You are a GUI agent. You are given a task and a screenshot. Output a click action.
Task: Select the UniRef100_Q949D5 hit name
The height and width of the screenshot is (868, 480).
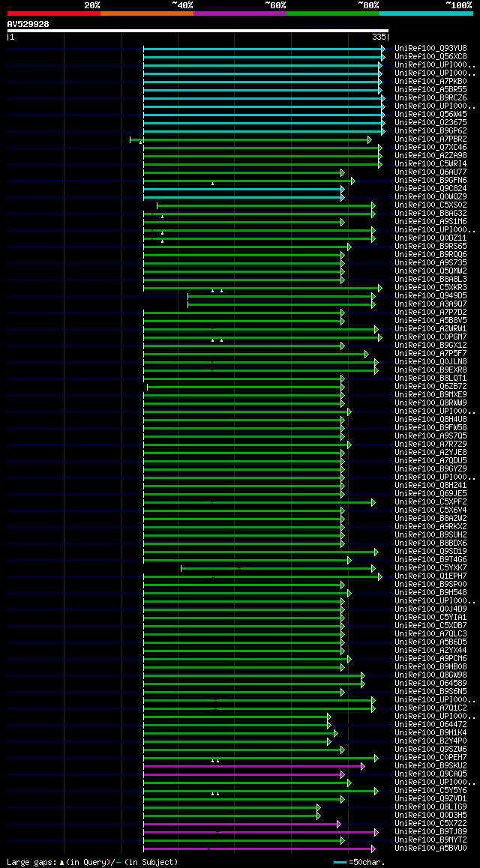(430, 296)
